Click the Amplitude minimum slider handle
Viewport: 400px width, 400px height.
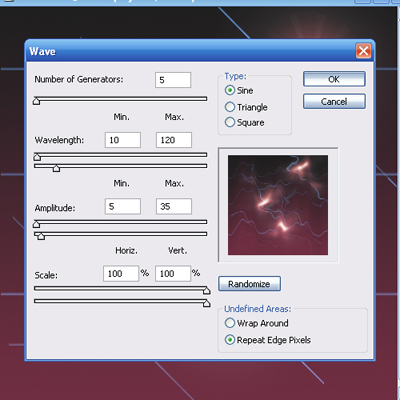click(37, 224)
